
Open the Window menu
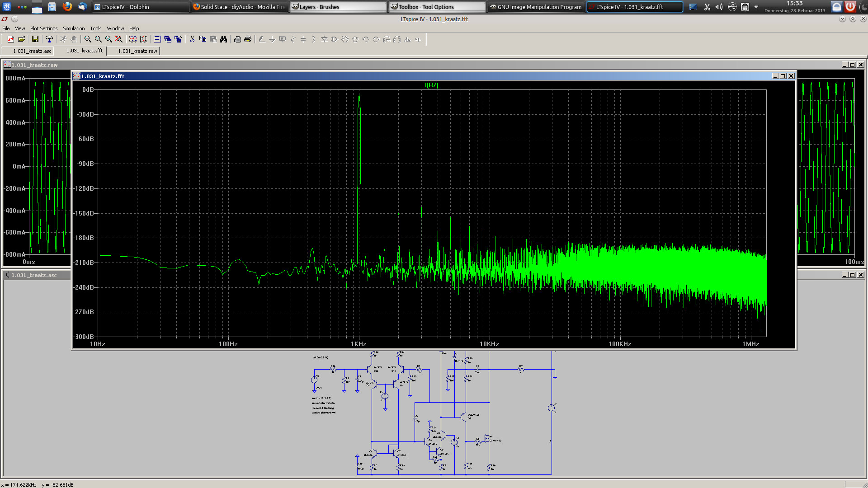pos(115,28)
